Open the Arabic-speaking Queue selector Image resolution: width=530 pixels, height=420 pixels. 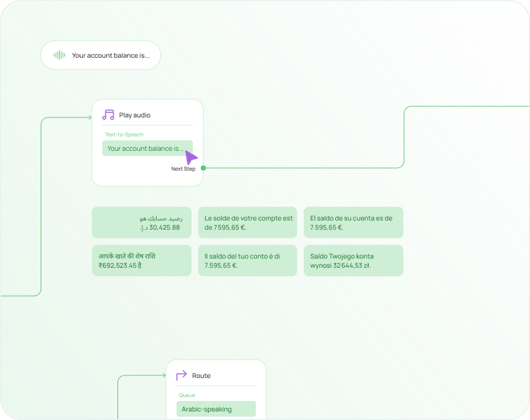pos(215,408)
